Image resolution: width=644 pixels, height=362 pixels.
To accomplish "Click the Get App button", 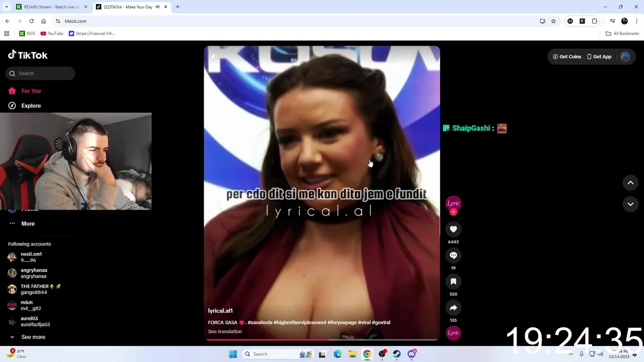I will pos(599,57).
